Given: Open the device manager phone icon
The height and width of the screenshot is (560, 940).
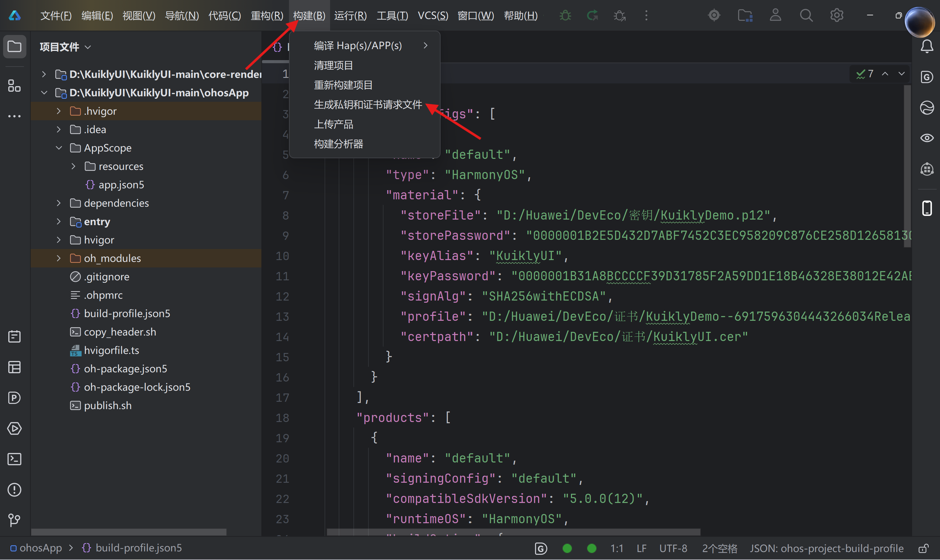Looking at the screenshot, I should point(927,208).
